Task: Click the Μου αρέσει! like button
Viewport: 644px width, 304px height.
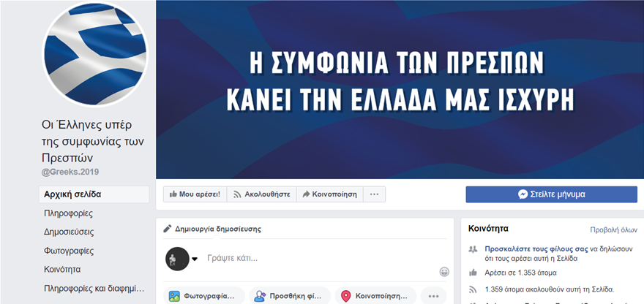Action: 195,194
